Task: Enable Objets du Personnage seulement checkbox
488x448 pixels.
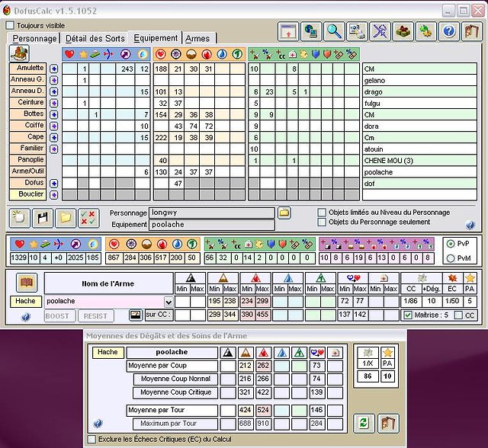Action: 322,222
